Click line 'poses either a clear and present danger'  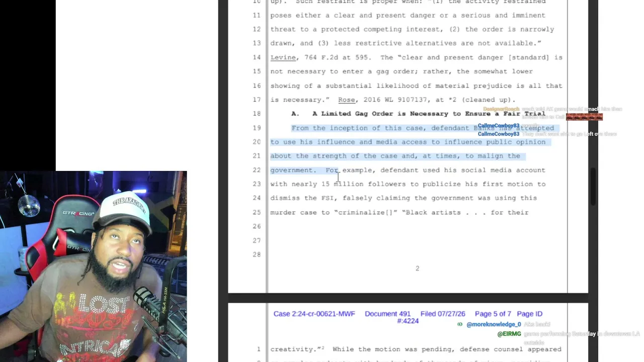click(408, 15)
